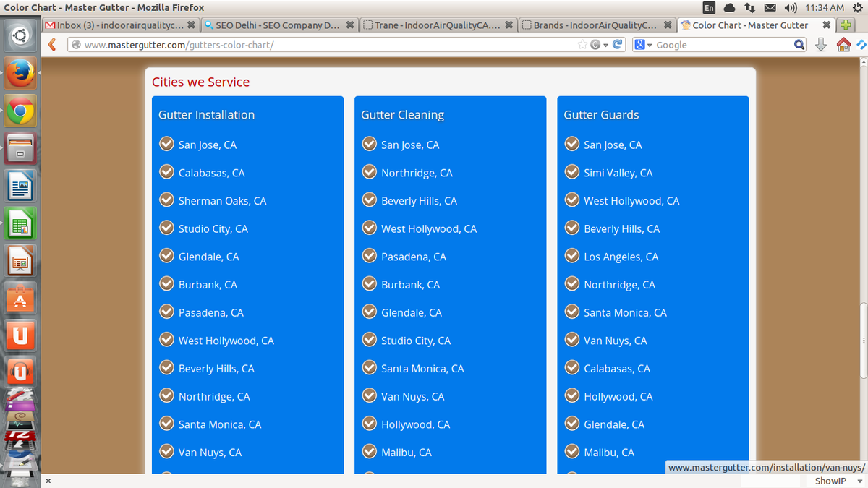Open Santa Monica, CA under Gutter Cleaning
This screenshot has width=868, height=488.
click(x=422, y=369)
